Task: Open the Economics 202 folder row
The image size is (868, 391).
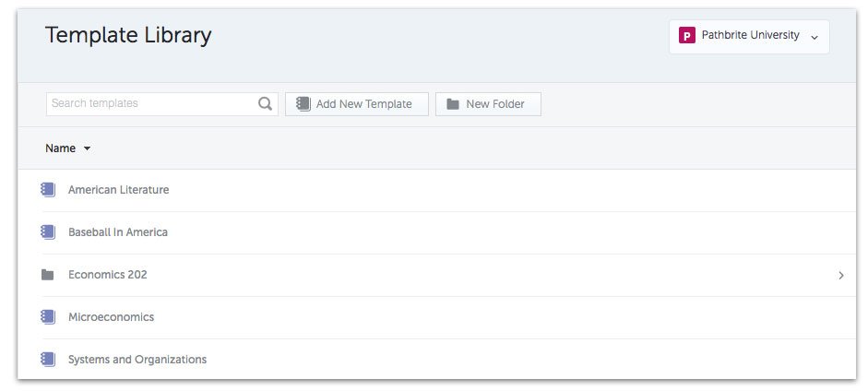Action: coord(437,275)
